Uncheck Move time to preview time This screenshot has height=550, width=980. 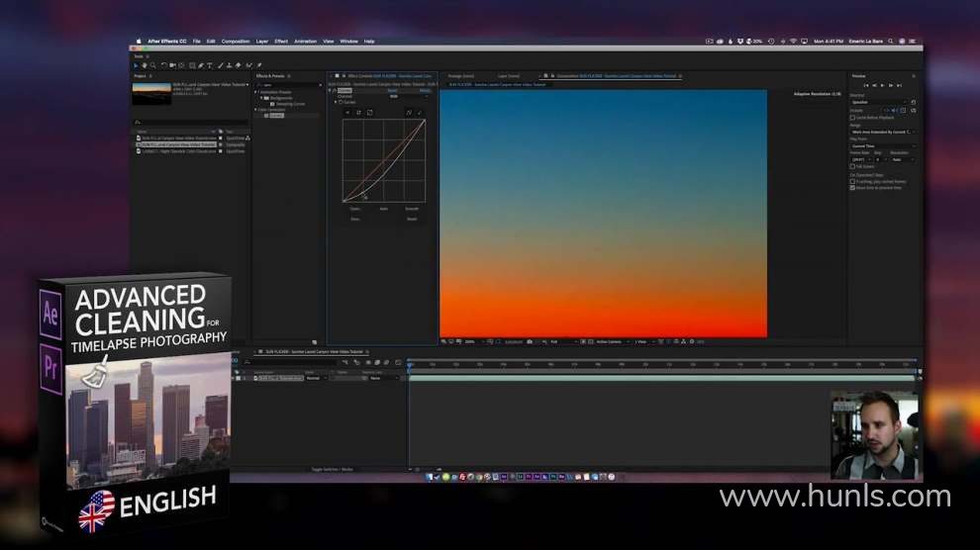tap(852, 187)
